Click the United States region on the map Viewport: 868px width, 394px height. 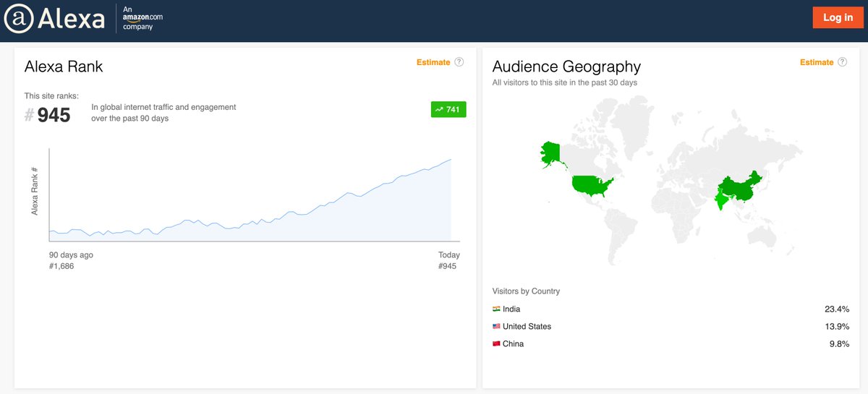[x=590, y=186]
